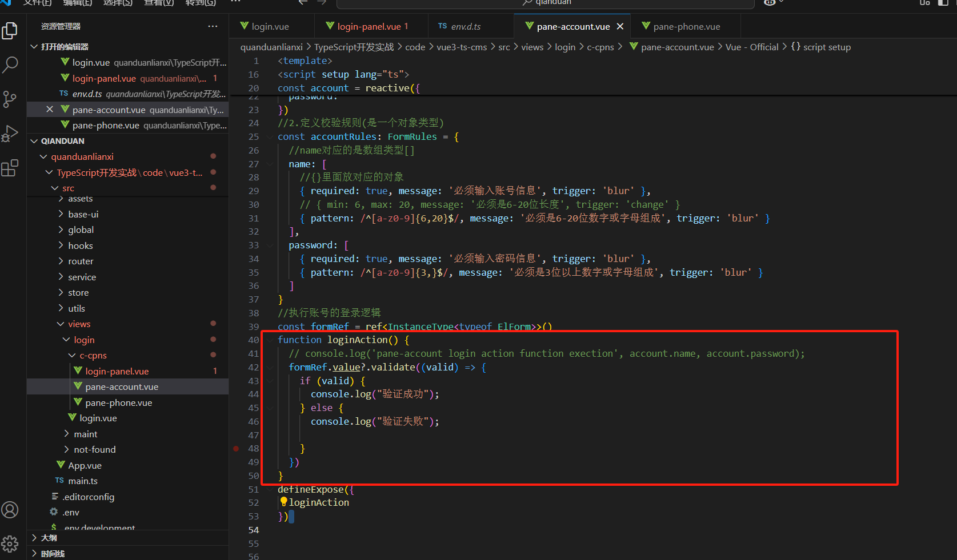This screenshot has width=957, height=560.
Task: Click the c-cpns breadcrumb segment
Action: (600, 47)
